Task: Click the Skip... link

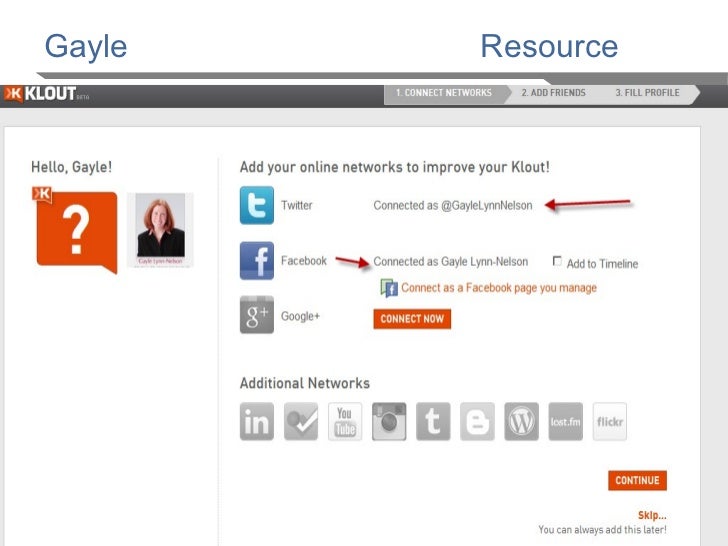Action: coord(652,515)
